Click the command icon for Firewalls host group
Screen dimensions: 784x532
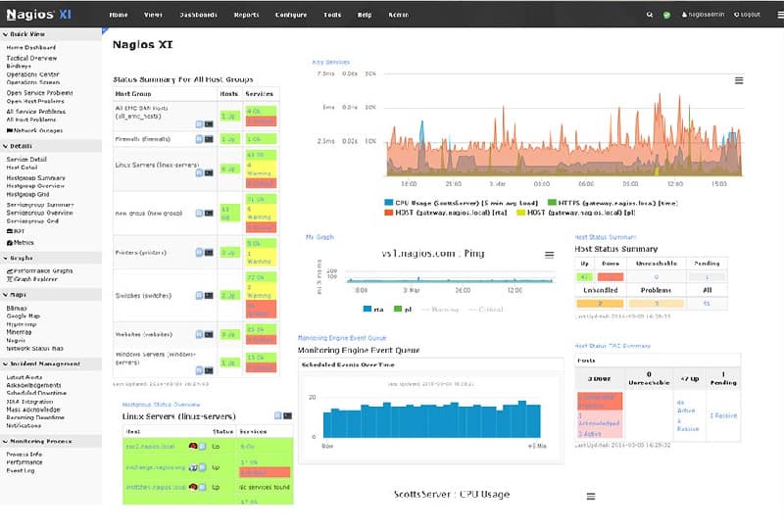(x=209, y=139)
